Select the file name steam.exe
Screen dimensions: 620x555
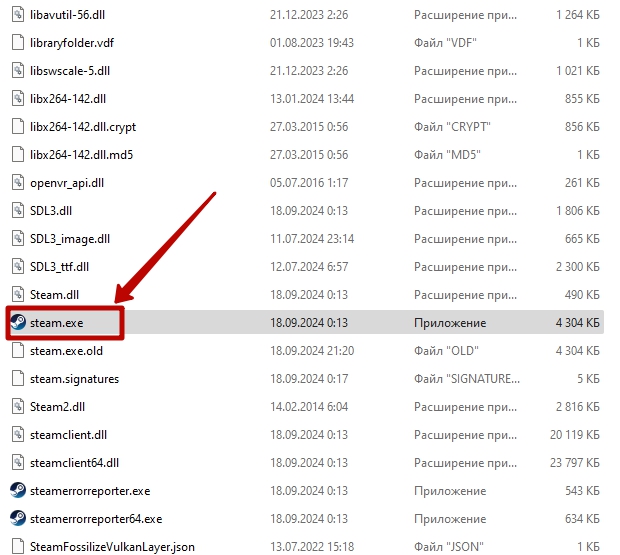(x=57, y=323)
